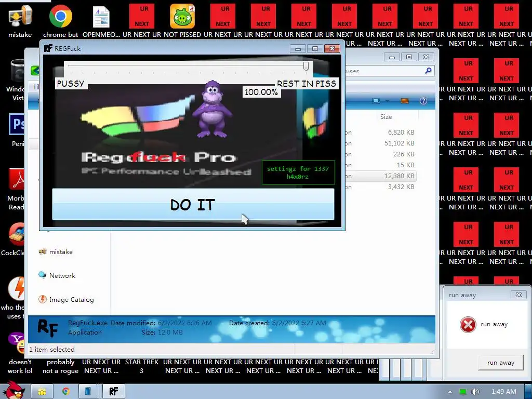Close the 'run away' dialog
Screen dimensions: 532x399
coord(518,295)
